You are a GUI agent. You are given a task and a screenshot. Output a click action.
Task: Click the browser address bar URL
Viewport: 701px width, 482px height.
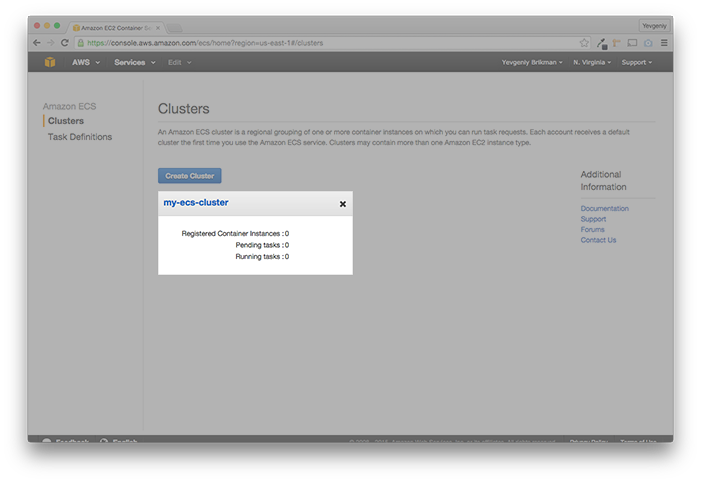(x=205, y=43)
